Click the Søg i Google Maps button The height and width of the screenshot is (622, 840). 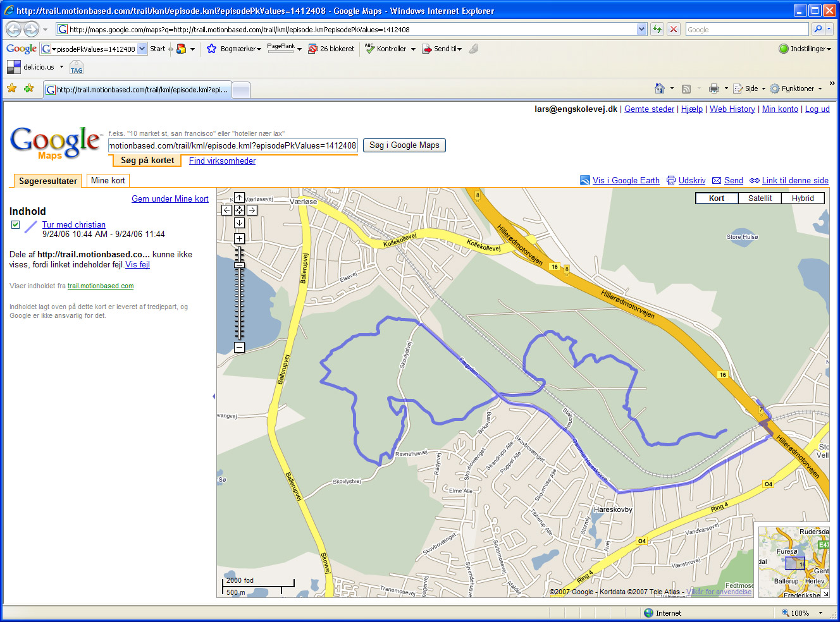coord(404,145)
